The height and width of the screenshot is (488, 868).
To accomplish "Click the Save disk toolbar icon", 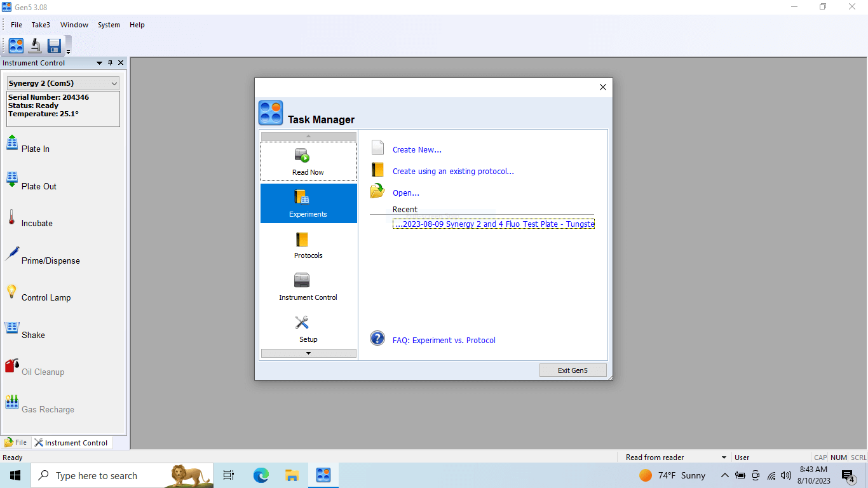I will point(54,46).
